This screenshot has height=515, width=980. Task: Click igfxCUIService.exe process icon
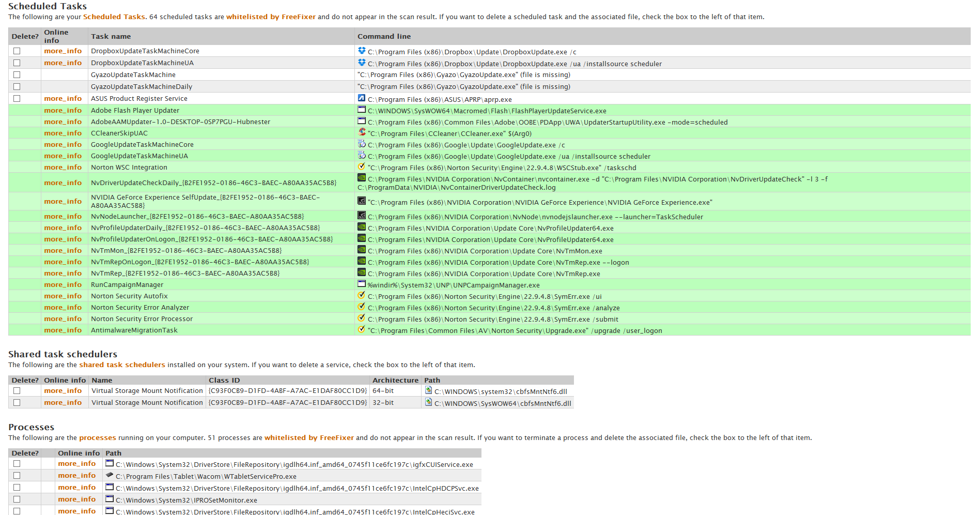pyautogui.click(x=110, y=463)
